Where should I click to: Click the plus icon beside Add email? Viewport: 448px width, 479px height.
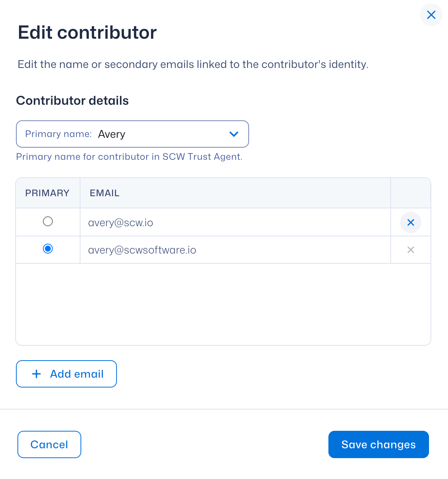coord(36,374)
